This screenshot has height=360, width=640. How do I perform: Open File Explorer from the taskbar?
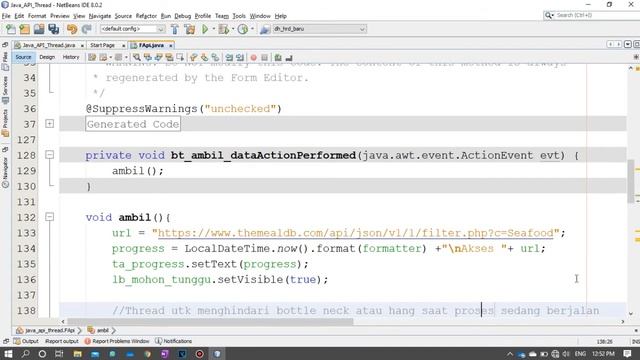coord(78,353)
